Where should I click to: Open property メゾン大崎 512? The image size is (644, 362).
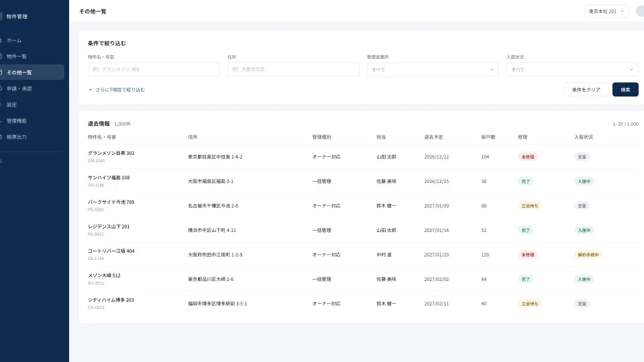[x=104, y=276]
